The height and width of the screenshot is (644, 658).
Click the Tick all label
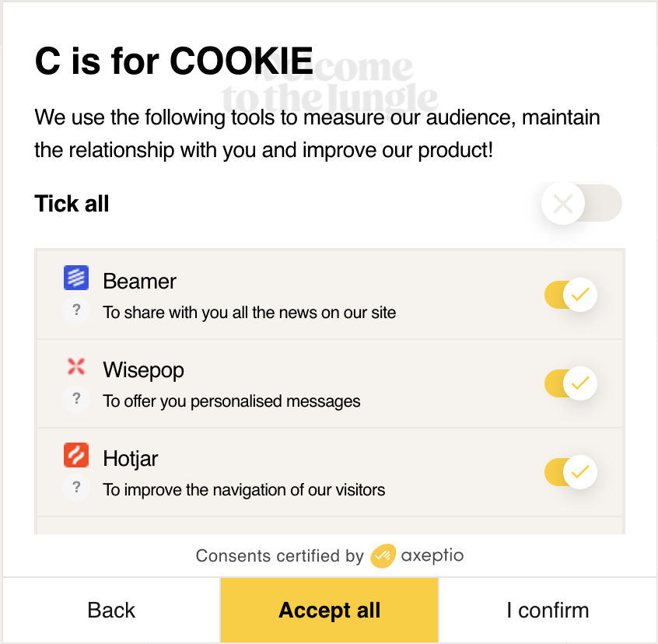click(x=72, y=204)
